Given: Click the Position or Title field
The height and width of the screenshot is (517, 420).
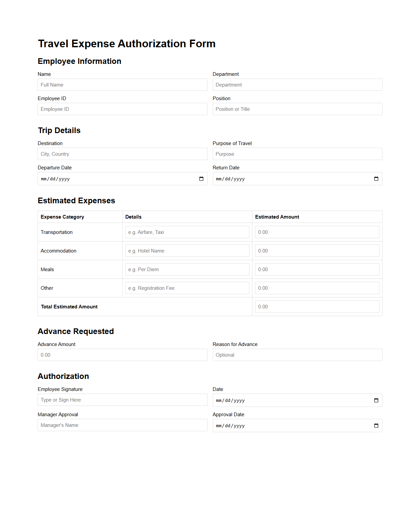Looking at the screenshot, I should click(297, 109).
